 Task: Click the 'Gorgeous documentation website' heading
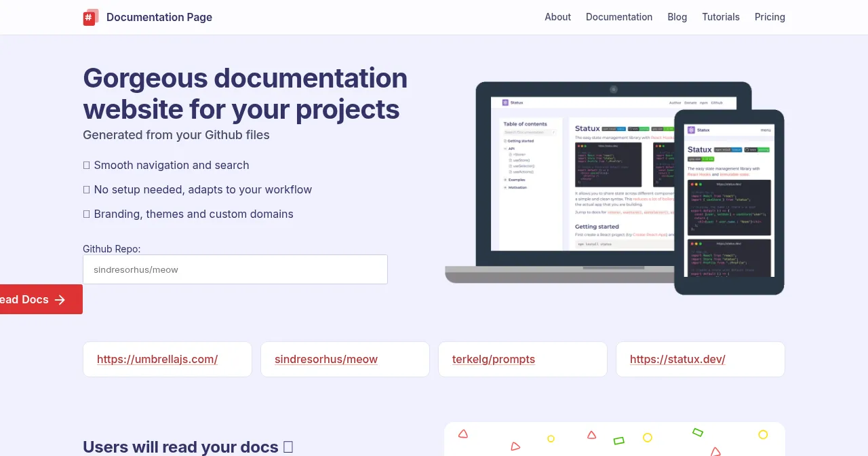(x=245, y=94)
